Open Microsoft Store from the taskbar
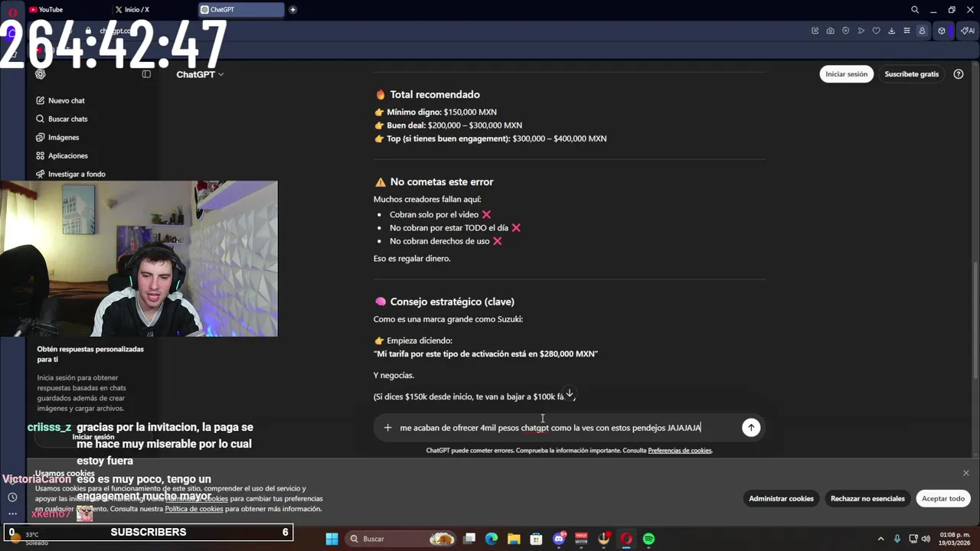980x551 pixels. (x=536, y=539)
